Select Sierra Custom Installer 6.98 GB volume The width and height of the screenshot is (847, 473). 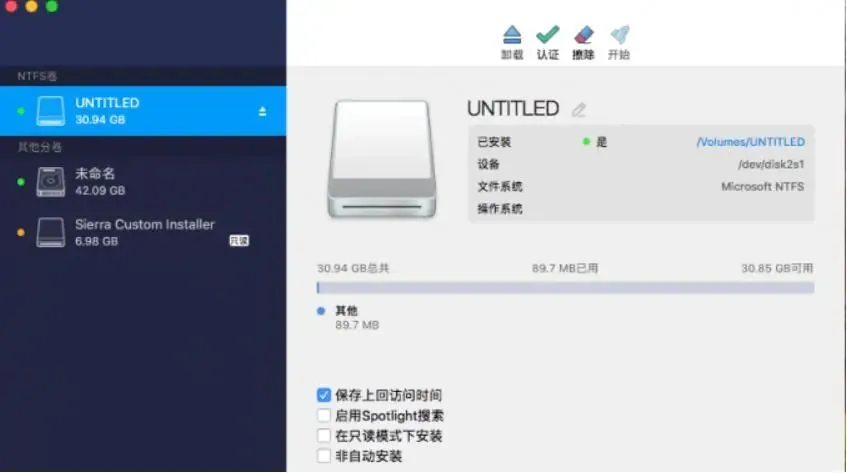143,232
